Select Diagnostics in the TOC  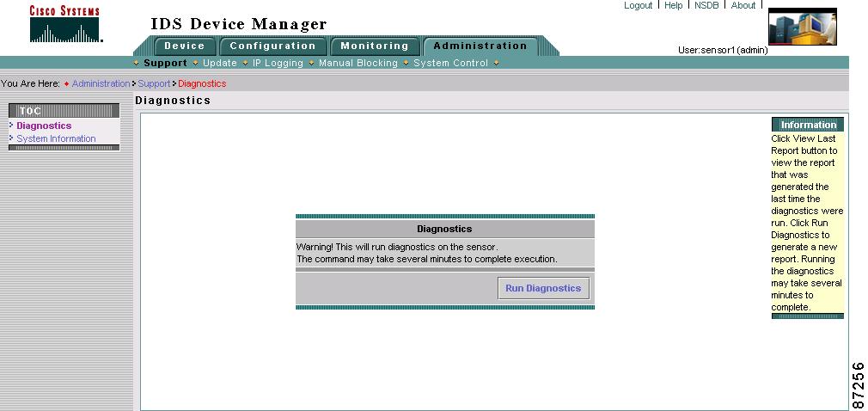click(x=44, y=126)
